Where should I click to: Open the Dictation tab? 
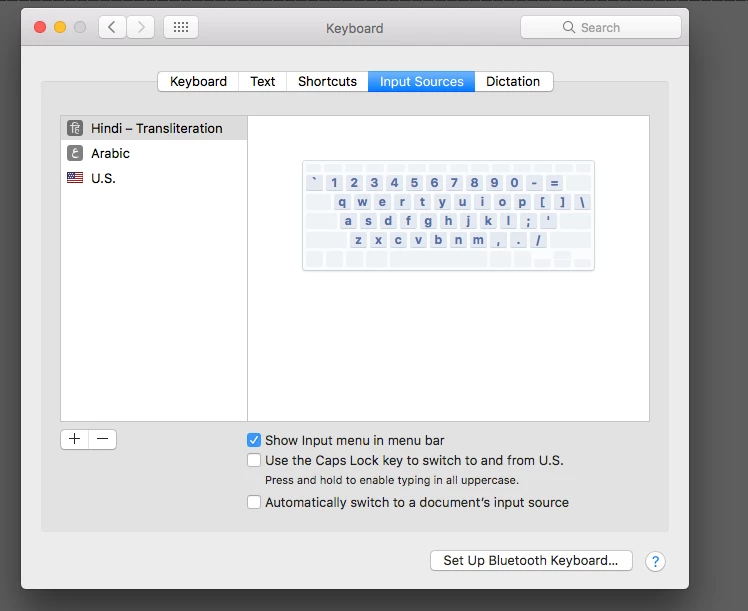coord(513,82)
